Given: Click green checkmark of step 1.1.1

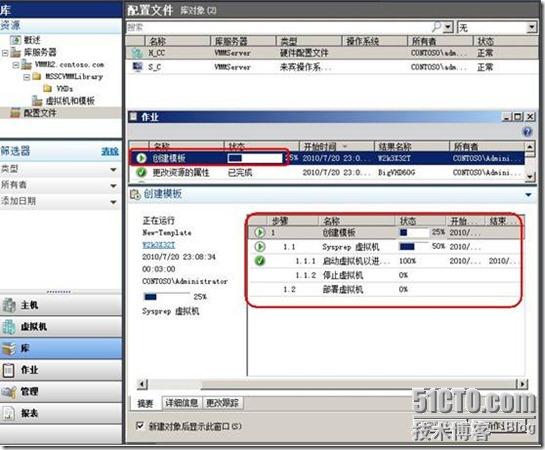Looking at the screenshot, I should [x=260, y=261].
